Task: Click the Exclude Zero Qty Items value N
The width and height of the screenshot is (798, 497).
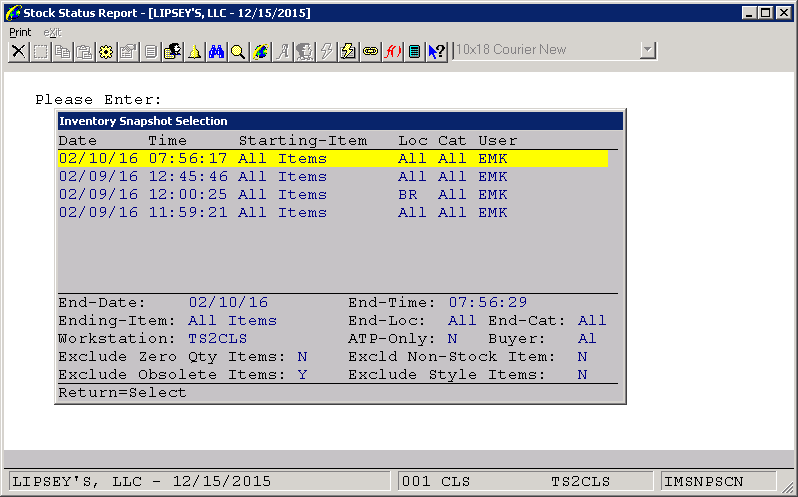Action: click(302, 357)
